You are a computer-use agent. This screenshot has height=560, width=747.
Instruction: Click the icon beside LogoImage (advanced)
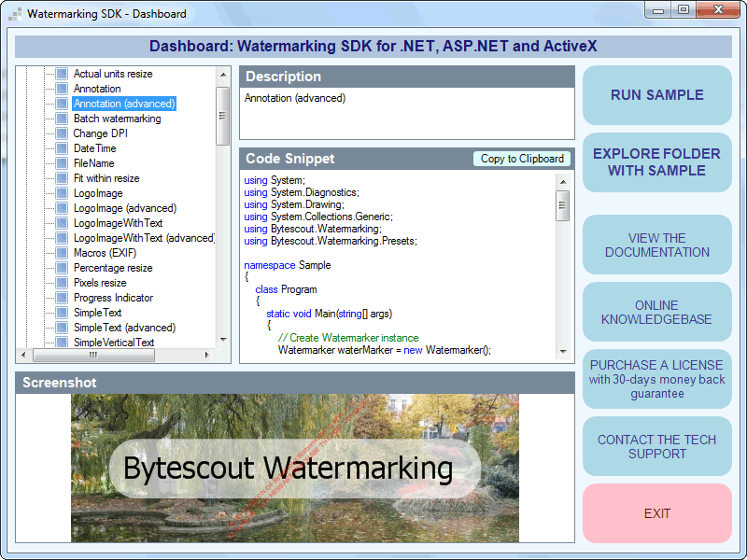click(x=62, y=208)
